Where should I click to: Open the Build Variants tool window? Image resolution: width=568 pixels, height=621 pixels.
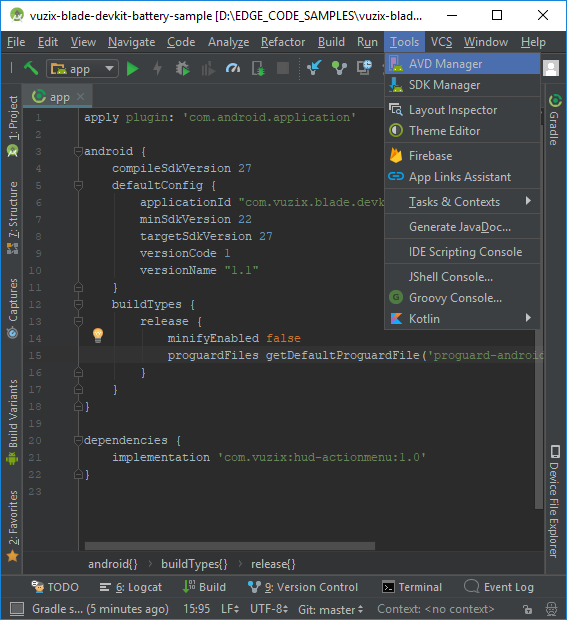13,422
